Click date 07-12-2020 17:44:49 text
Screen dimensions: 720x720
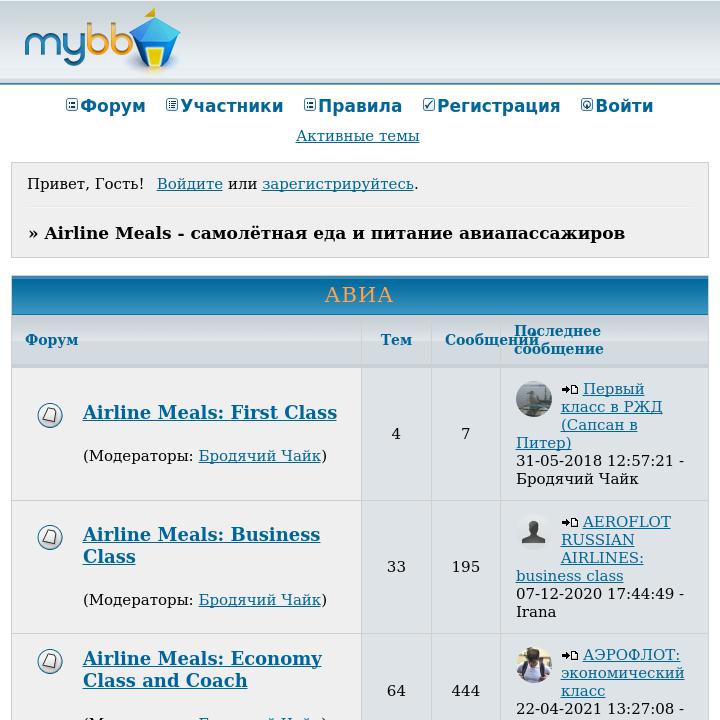[595, 594]
